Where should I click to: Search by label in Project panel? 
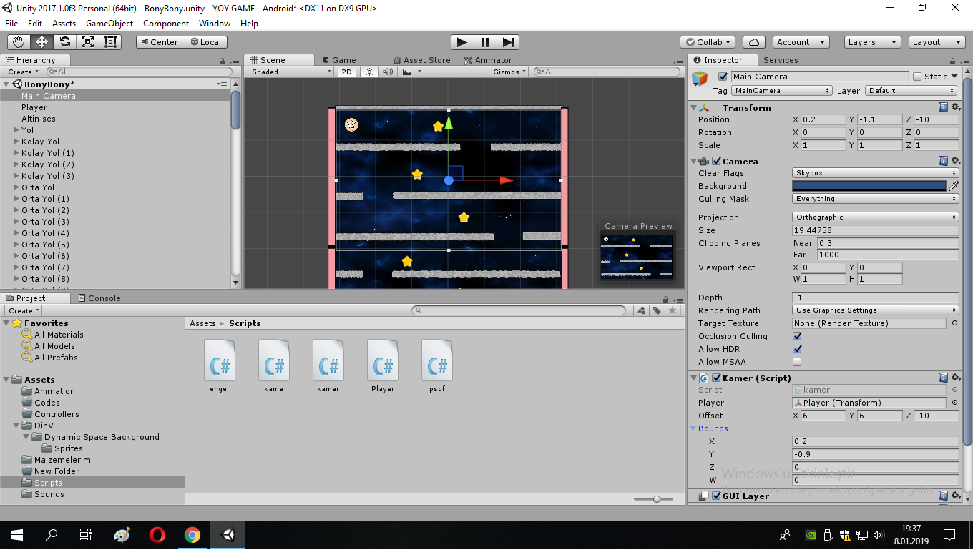point(657,310)
